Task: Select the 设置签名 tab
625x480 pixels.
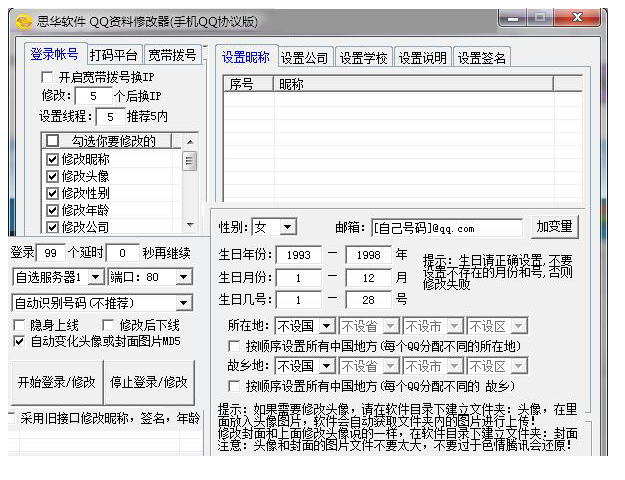Action: point(482,57)
